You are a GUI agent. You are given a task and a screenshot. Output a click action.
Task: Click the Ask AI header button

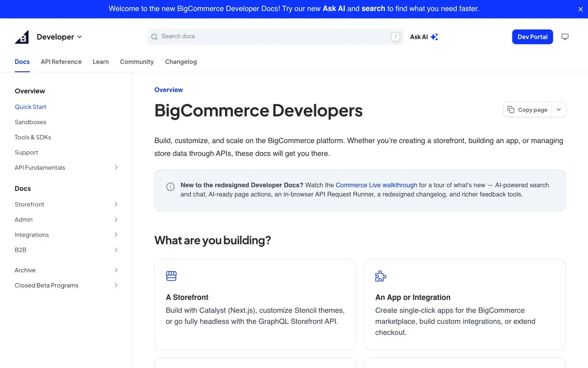point(424,37)
